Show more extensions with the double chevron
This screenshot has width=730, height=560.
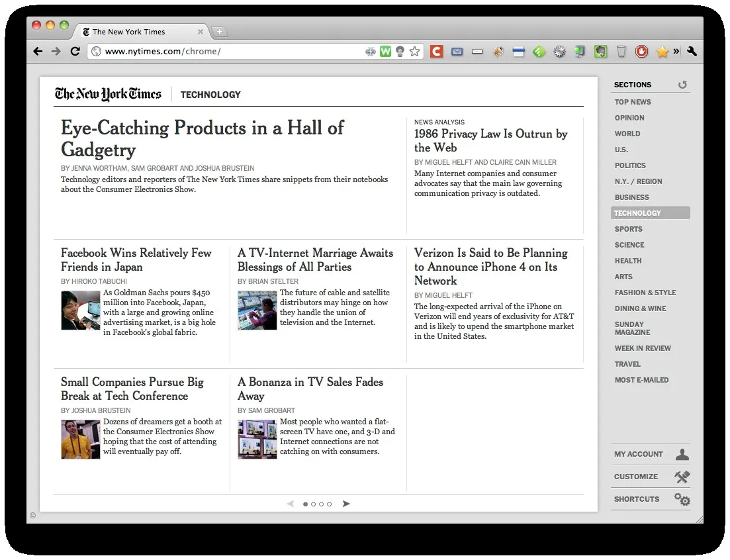[676, 51]
